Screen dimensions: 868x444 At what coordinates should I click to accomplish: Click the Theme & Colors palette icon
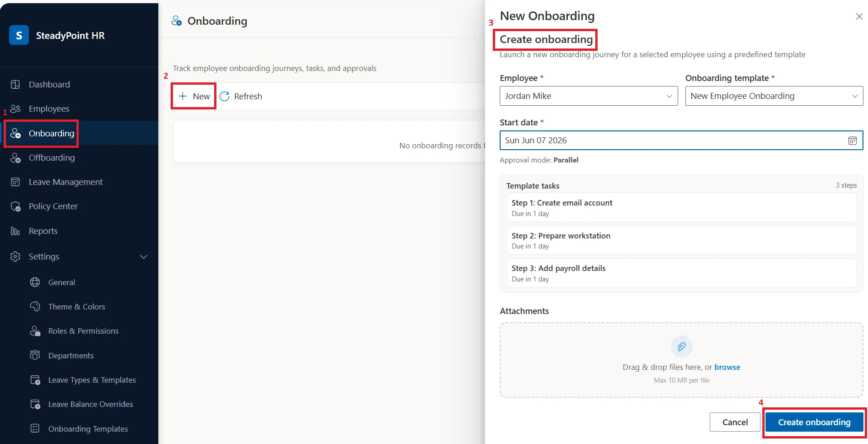pyautogui.click(x=35, y=307)
